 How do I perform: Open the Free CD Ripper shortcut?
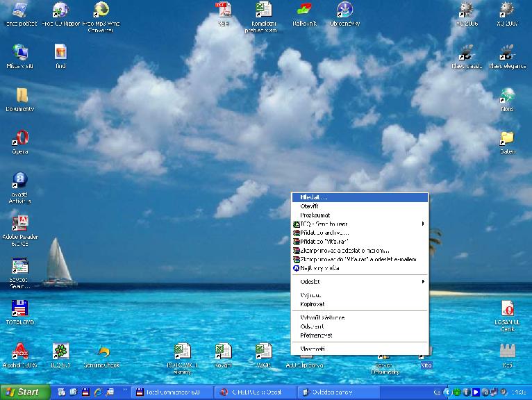coord(61,10)
